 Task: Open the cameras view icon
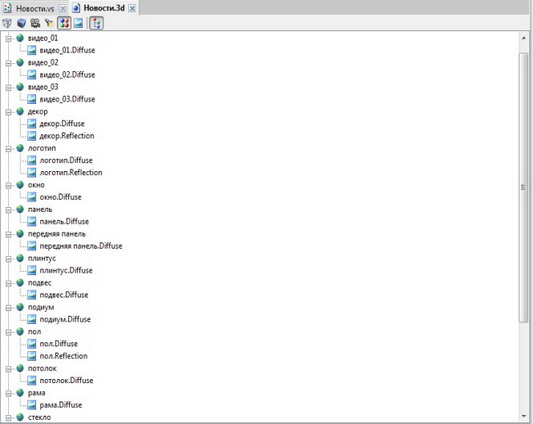click(35, 23)
